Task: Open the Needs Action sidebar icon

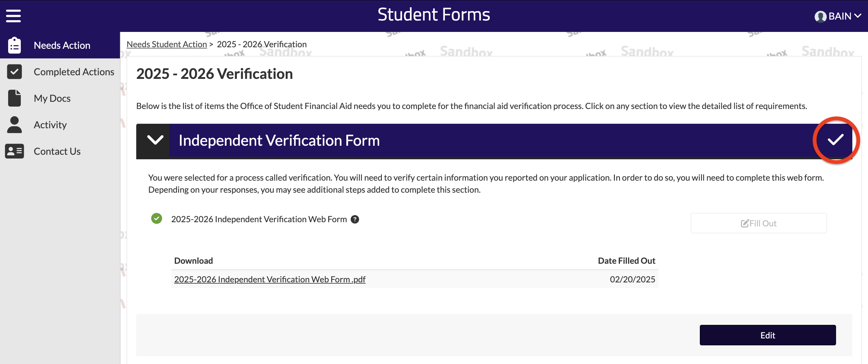Action: (x=14, y=45)
